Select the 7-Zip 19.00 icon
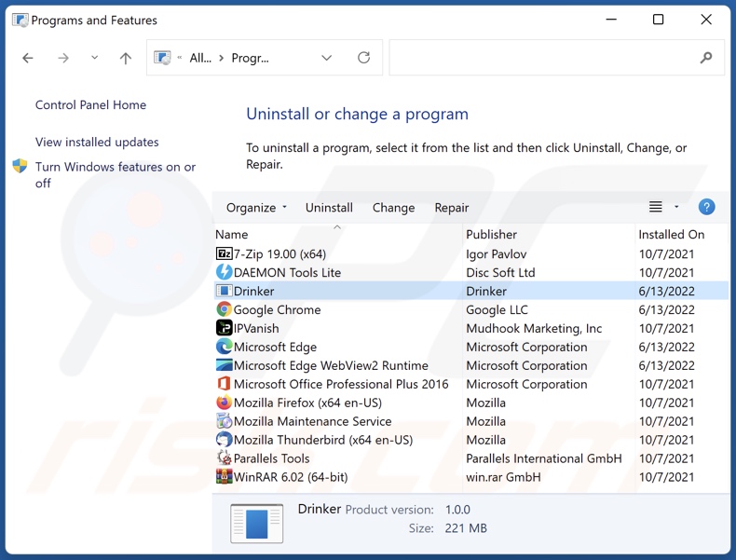 224,253
